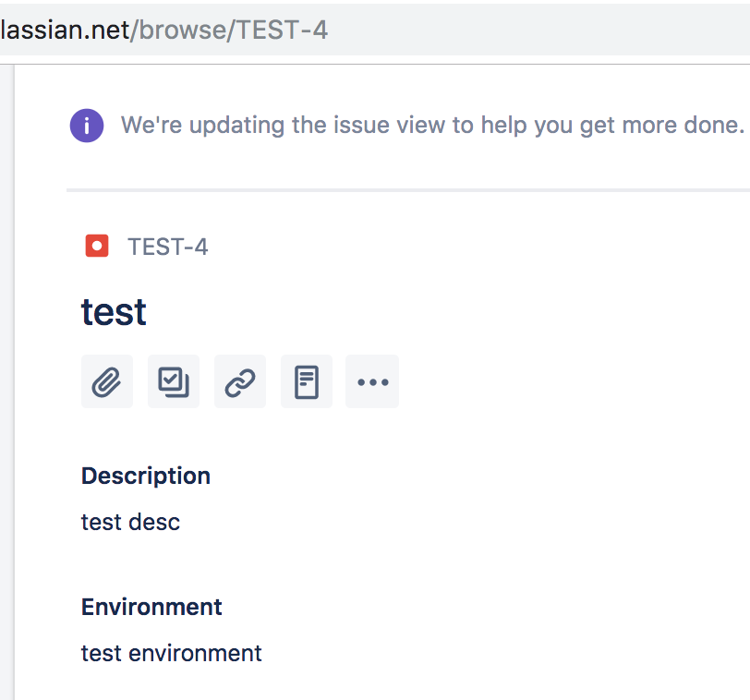
Task: Edit the test desc description text
Action: click(x=130, y=522)
